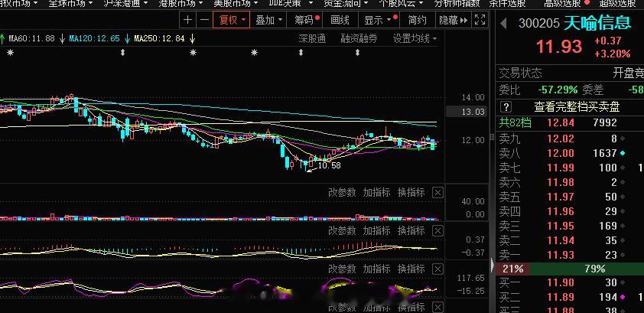The height and width of the screenshot is (313, 644).
Task: Open the 资金流向 menu
Action: pos(346,3)
